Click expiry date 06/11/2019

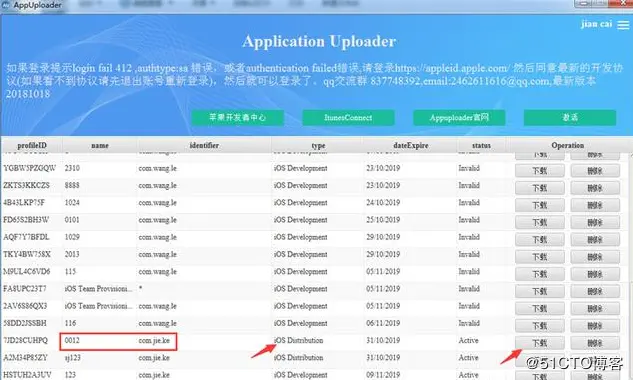pos(383,323)
